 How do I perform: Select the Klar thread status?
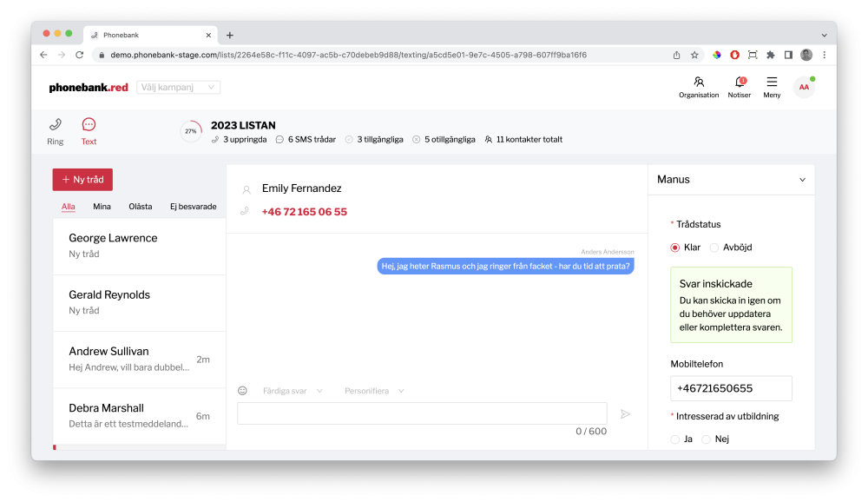(675, 248)
